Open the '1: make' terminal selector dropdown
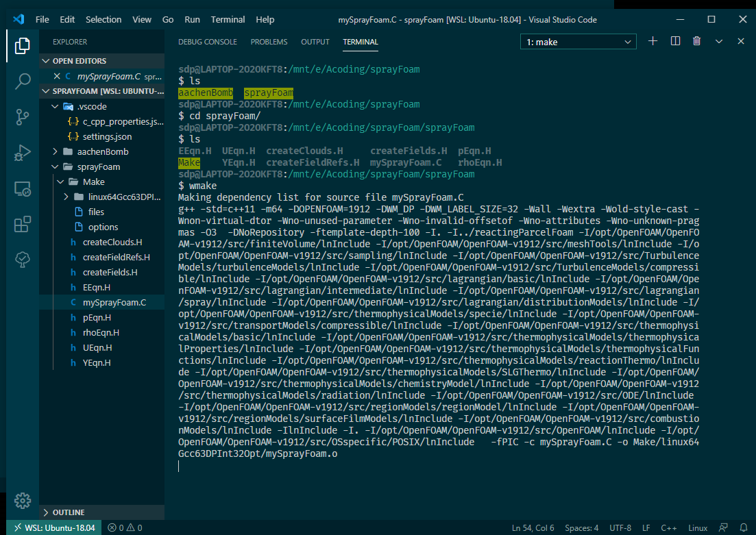The image size is (756, 535). tap(578, 41)
